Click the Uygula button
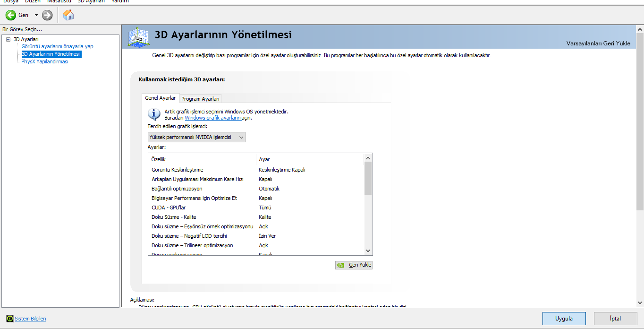Image resolution: width=644 pixels, height=329 pixels. 564,319
